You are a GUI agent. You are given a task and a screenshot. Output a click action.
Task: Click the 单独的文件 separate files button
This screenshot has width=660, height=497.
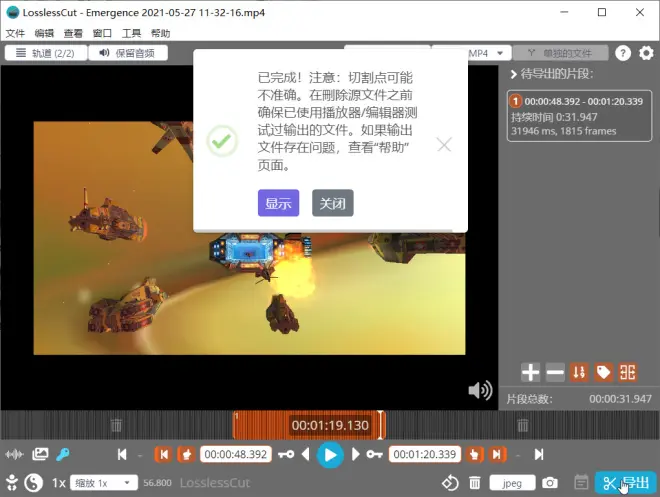click(x=561, y=53)
